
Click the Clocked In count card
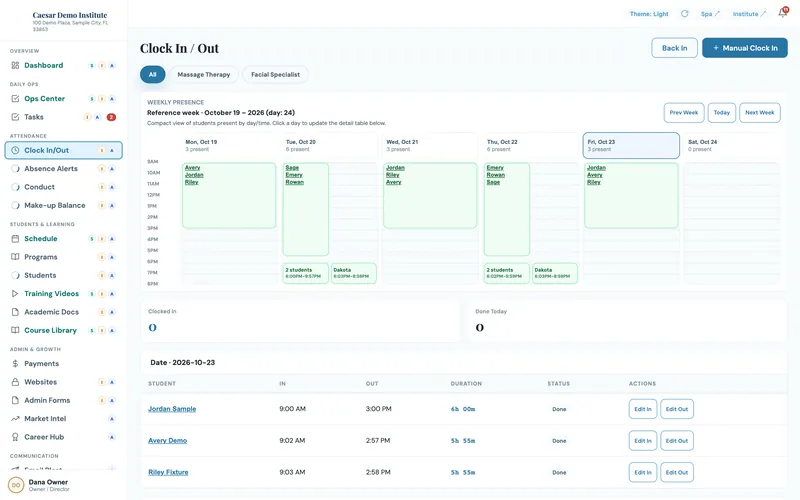[x=301, y=321]
